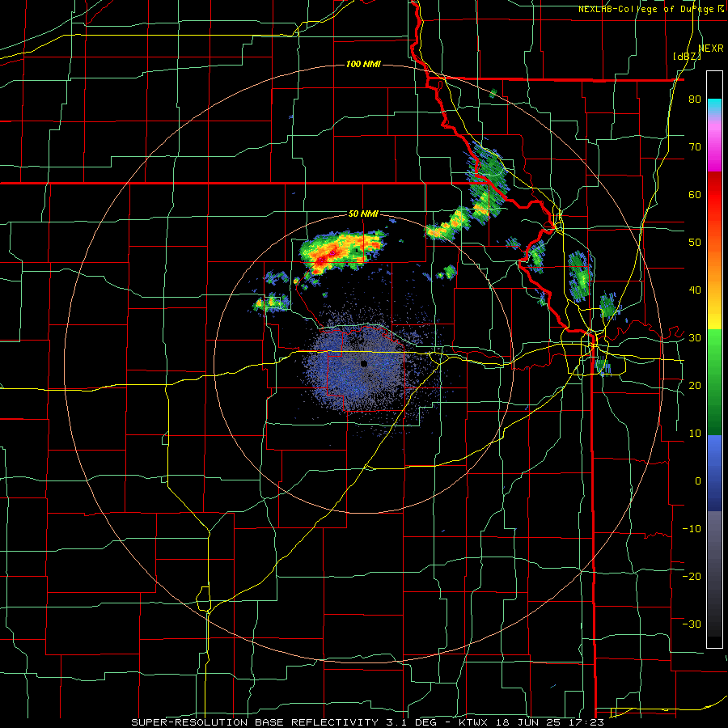Click the -20 value on the dBZ scale
This screenshot has height=728, width=728.
[x=692, y=576]
